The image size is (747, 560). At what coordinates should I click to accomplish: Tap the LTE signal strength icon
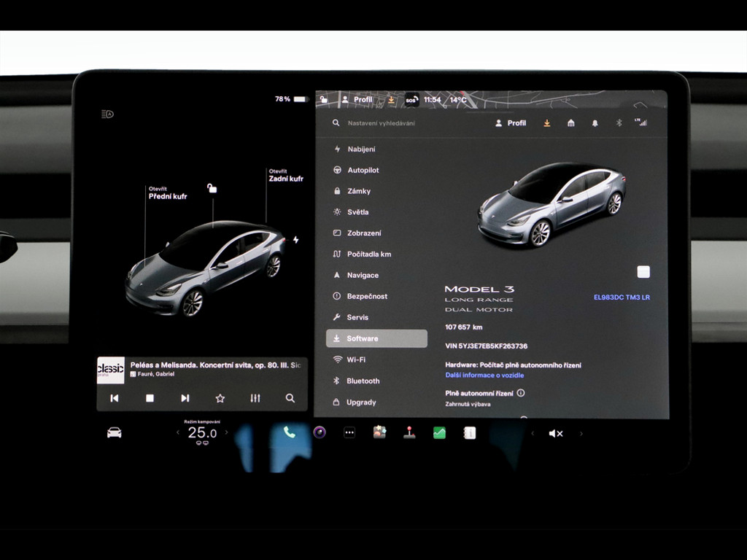click(641, 122)
